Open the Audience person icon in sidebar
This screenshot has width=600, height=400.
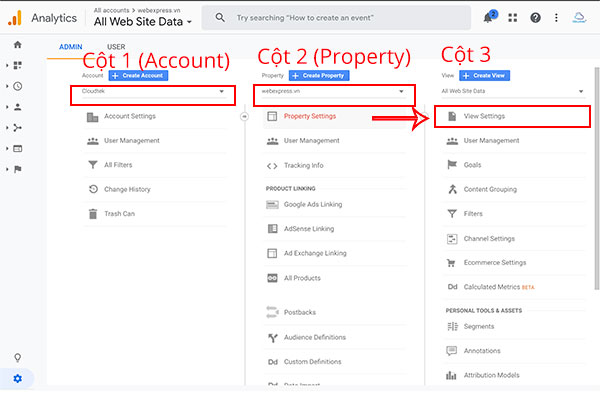(x=18, y=107)
